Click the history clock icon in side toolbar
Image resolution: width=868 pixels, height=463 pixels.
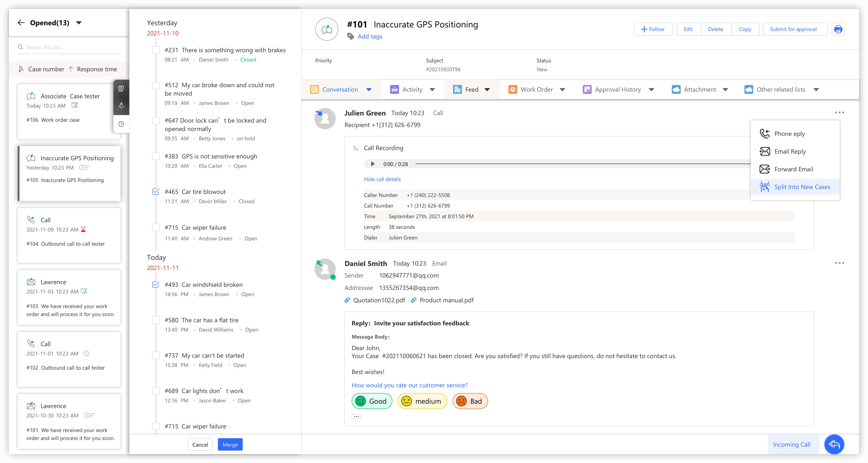(x=121, y=124)
